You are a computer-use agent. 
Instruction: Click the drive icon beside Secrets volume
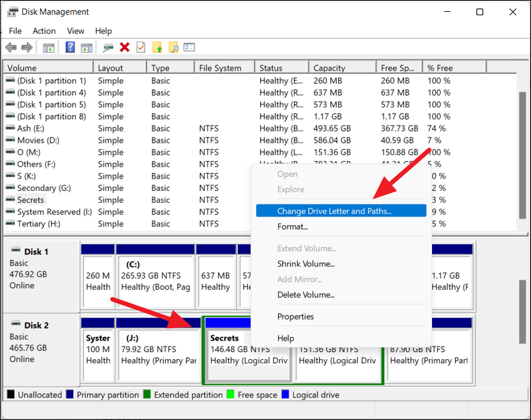pos(11,199)
